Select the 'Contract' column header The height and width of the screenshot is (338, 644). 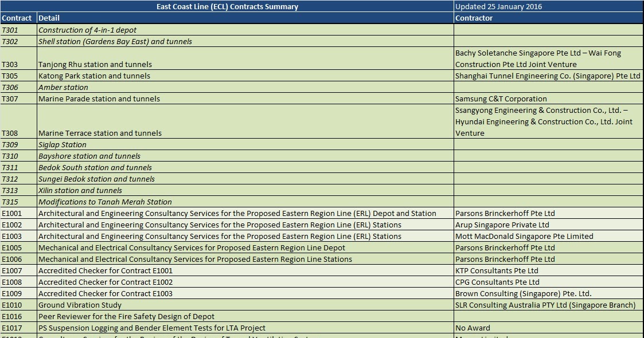(18, 18)
